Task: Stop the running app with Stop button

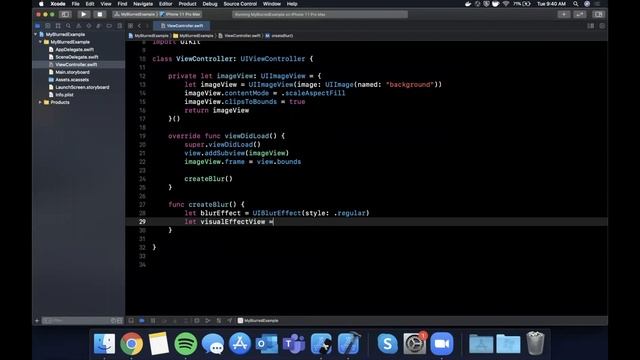Action: coord(100,14)
